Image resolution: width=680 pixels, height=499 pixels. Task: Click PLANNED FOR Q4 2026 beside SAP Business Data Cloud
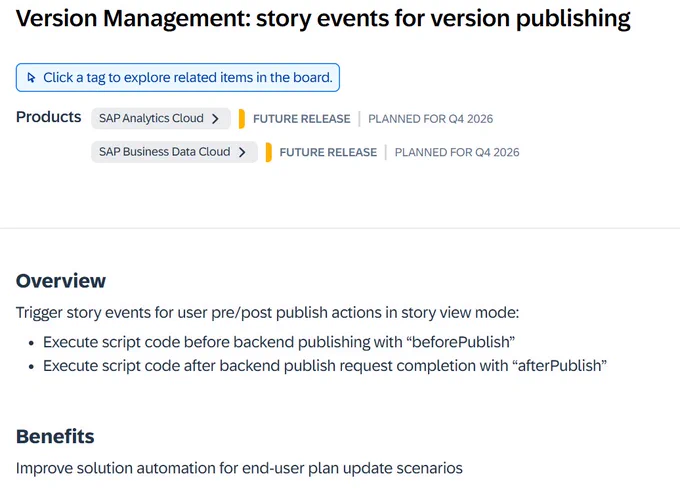457,152
